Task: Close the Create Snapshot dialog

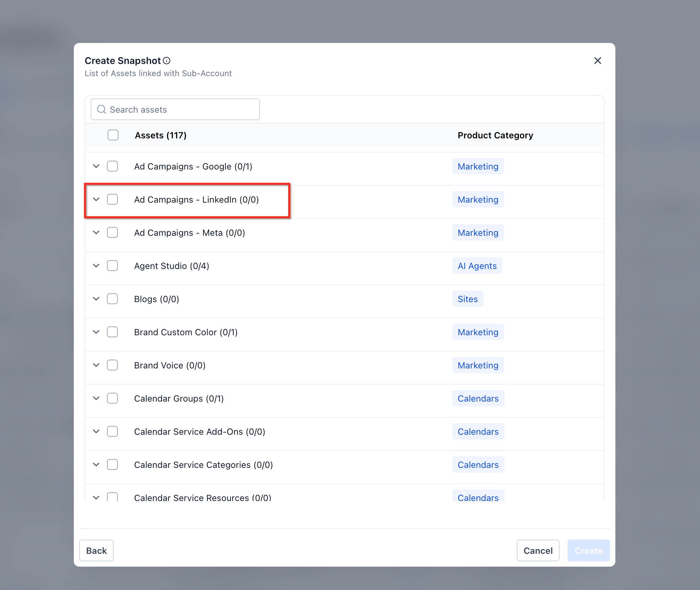Action: pyautogui.click(x=597, y=61)
